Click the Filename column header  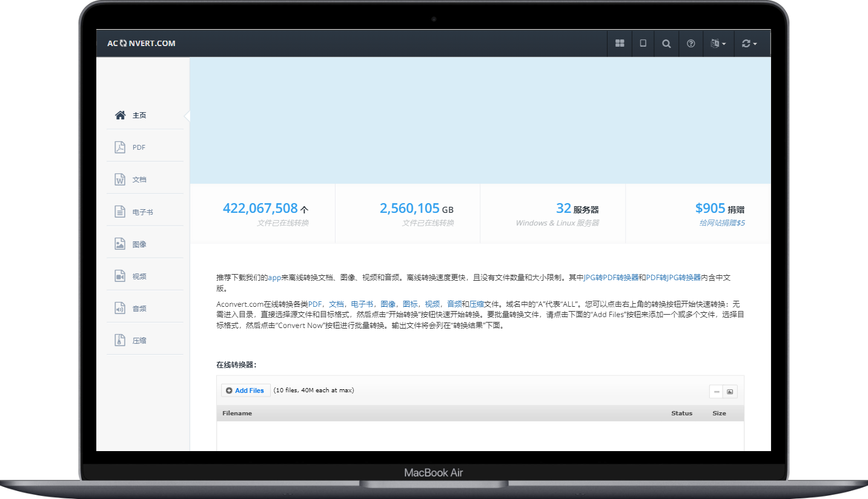237,414
